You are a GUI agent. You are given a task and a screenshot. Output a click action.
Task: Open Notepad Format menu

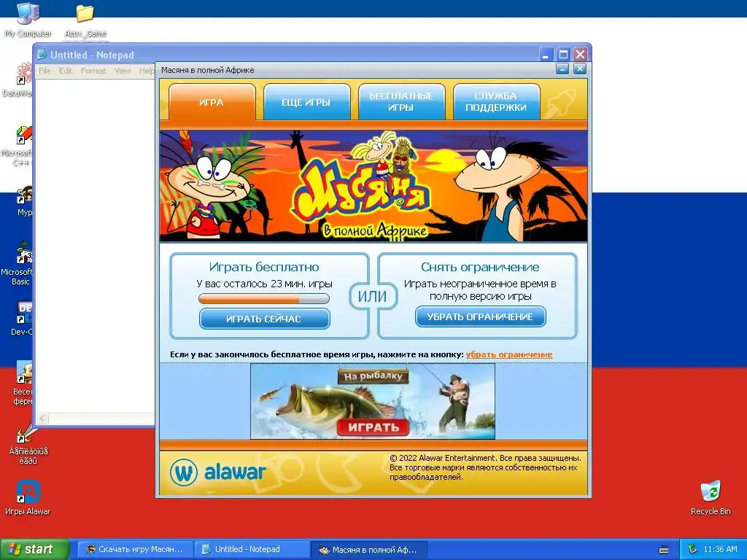pos(93,71)
